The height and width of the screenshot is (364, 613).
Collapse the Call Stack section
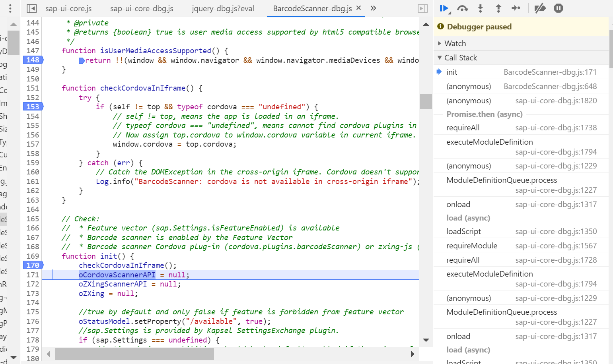coord(521,58)
